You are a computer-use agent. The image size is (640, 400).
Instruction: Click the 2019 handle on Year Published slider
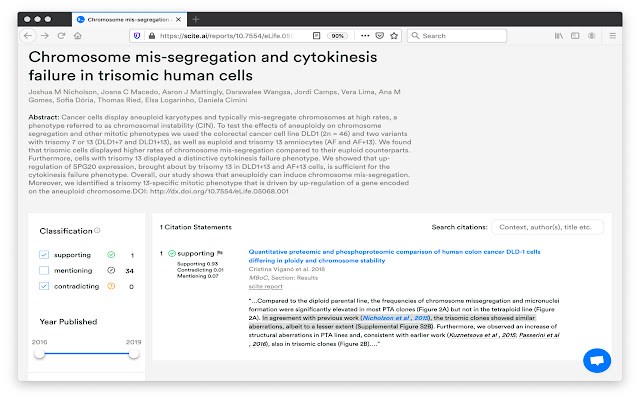(135, 352)
